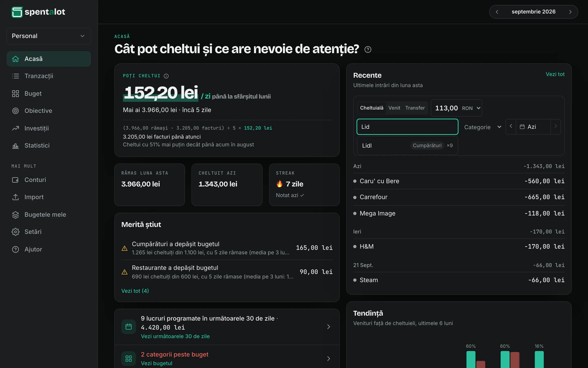
Task: Open the Cumpărături a depășit bugetul alert
Action: click(x=227, y=248)
